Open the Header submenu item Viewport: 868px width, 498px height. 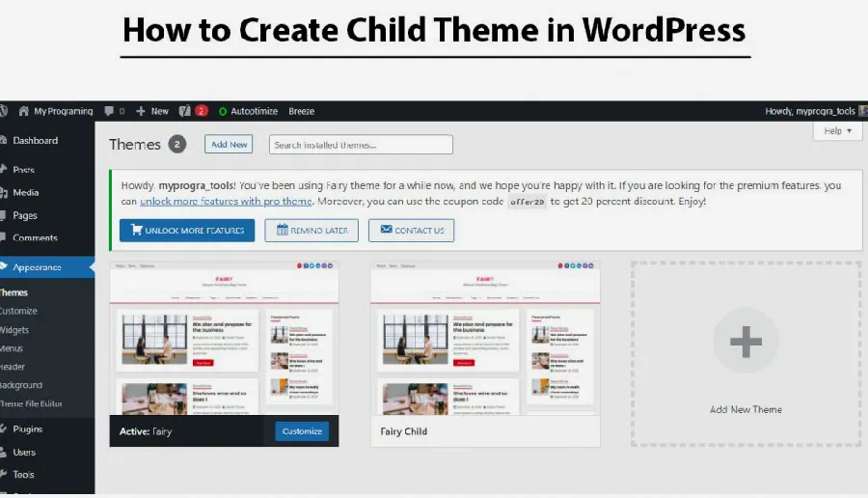point(13,366)
